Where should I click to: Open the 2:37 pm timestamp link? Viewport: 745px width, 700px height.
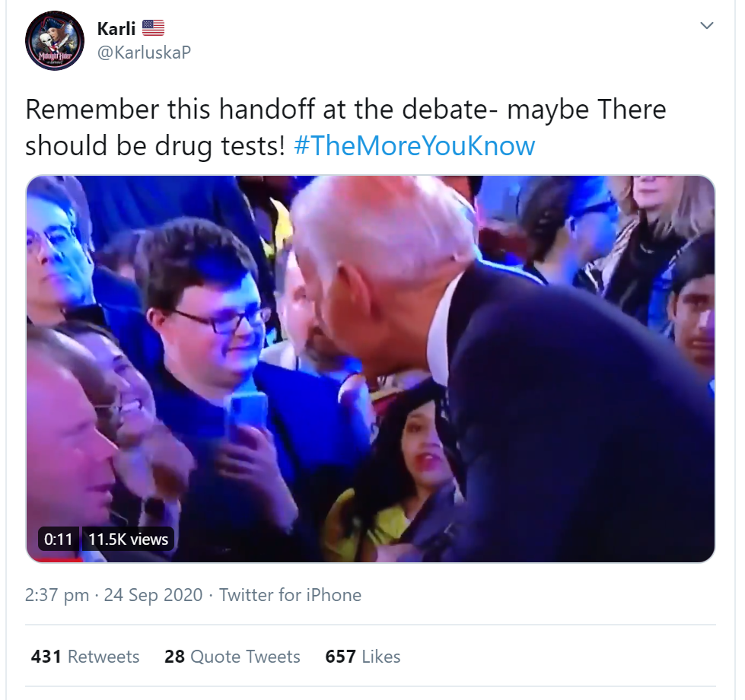(57, 594)
